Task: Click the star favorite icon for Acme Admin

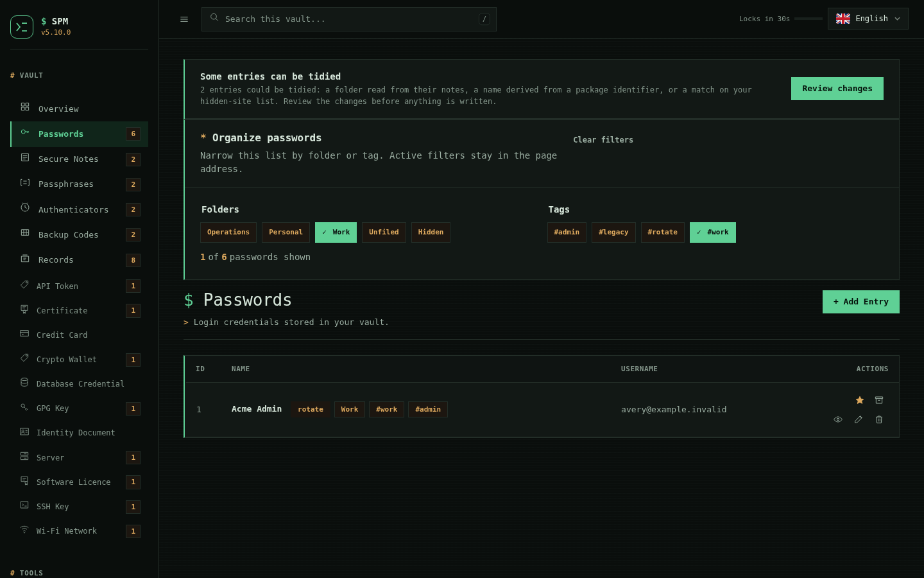Action: [860, 400]
